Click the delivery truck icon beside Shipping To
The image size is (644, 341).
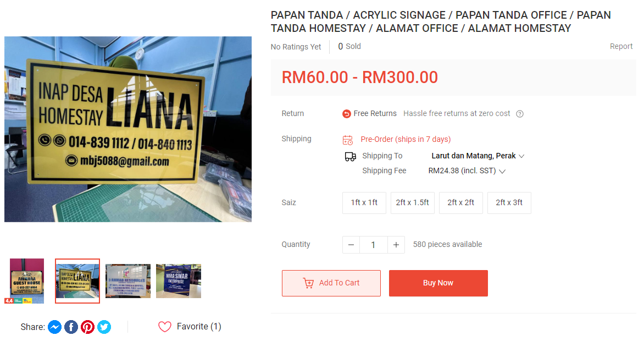click(x=351, y=157)
